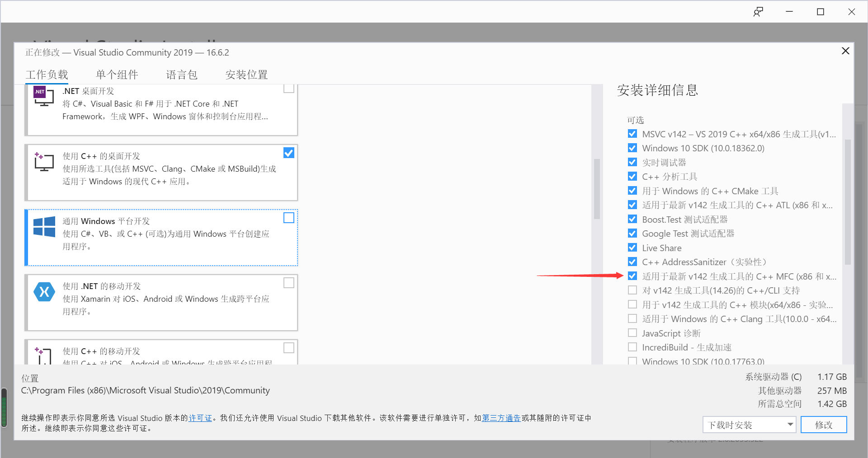This screenshot has width=868, height=458.
Task: Click the Xamarin mobile development icon
Action: pyautogui.click(x=44, y=292)
